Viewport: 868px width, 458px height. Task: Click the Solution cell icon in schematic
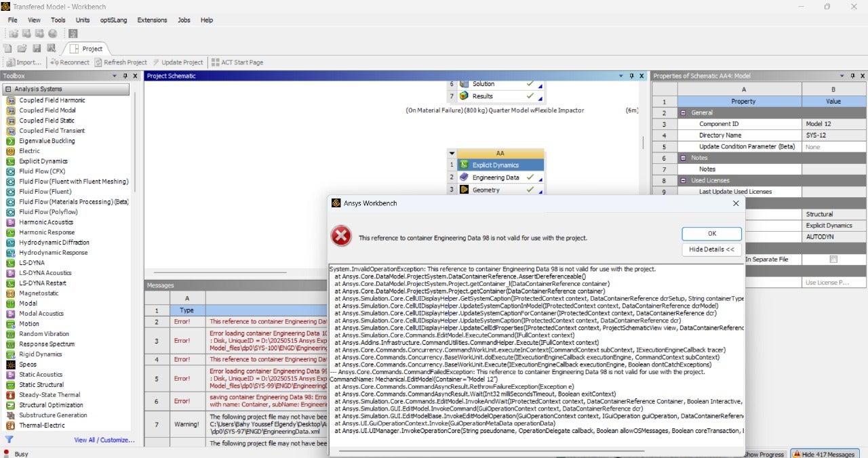pyautogui.click(x=464, y=84)
